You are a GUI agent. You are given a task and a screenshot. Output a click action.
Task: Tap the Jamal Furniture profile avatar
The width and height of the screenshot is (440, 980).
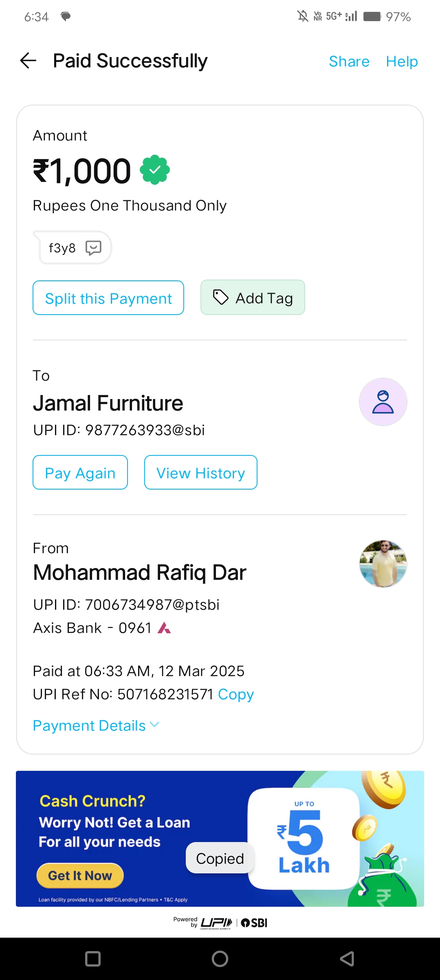(x=383, y=402)
